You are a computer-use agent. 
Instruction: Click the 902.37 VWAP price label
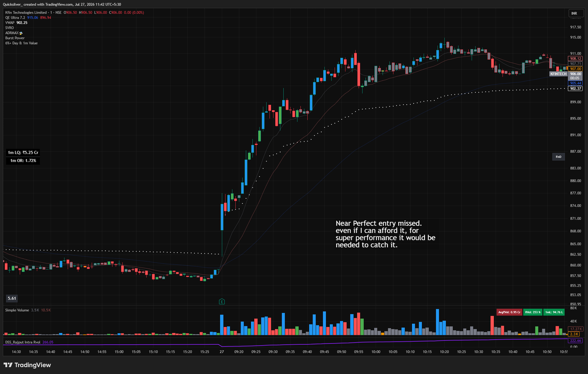click(x=575, y=89)
